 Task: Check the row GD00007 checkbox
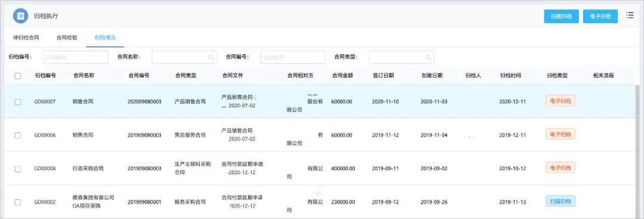(x=18, y=102)
